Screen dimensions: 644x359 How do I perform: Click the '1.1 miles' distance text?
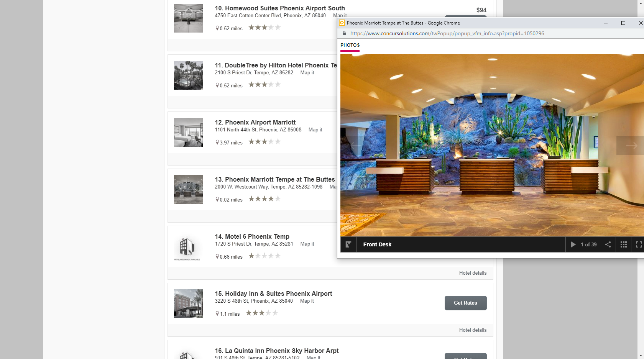pos(230,314)
